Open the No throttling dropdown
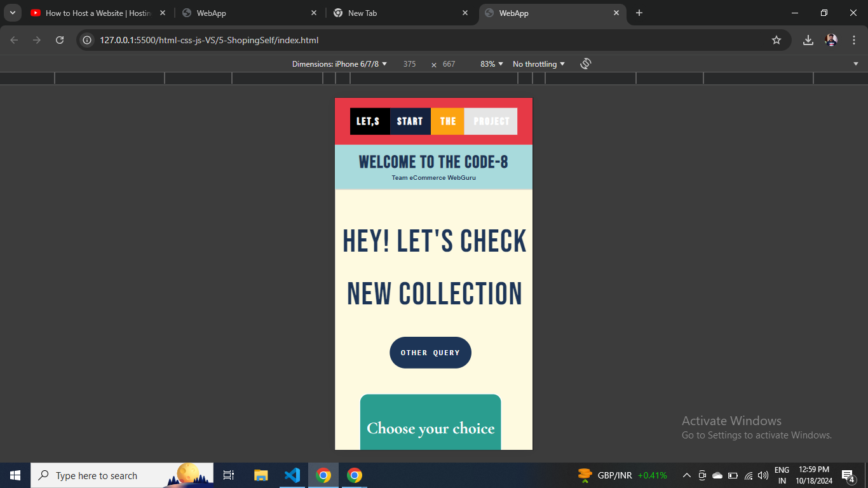868x488 pixels. coord(539,64)
